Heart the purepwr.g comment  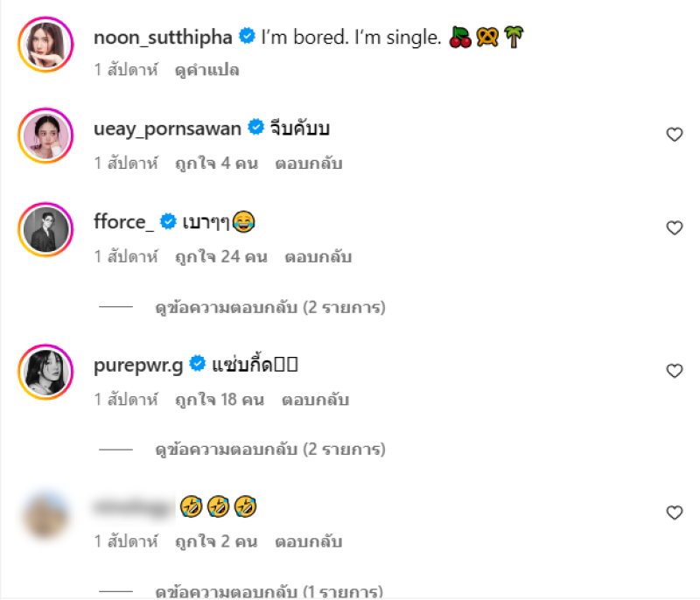coord(674,371)
